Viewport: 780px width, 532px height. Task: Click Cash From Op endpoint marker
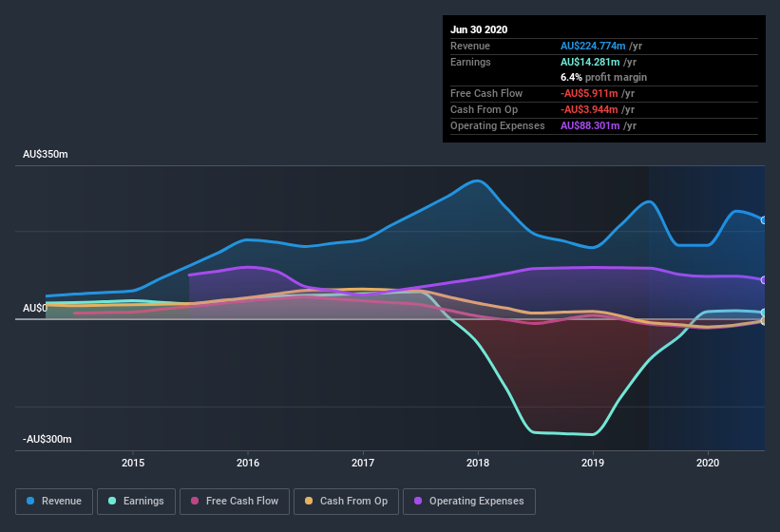click(764, 321)
